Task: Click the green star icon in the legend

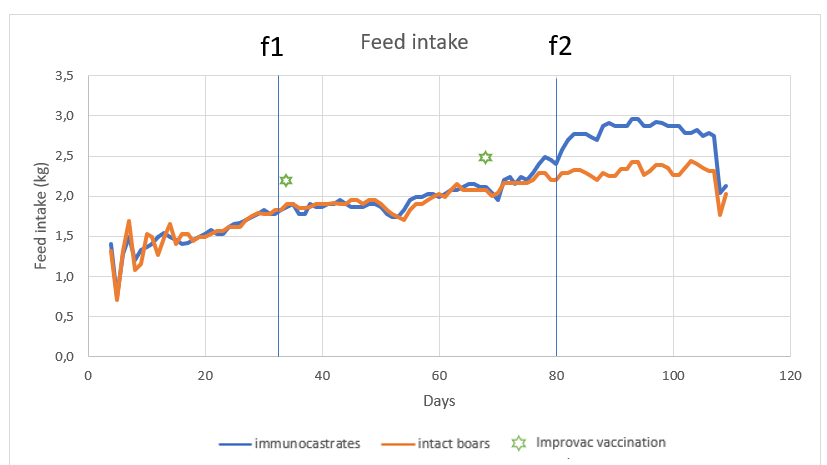Action: click(x=518, y=442)
